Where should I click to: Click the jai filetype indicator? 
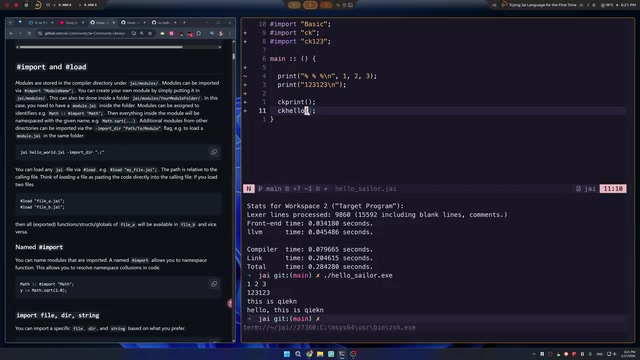coord(587,189)
